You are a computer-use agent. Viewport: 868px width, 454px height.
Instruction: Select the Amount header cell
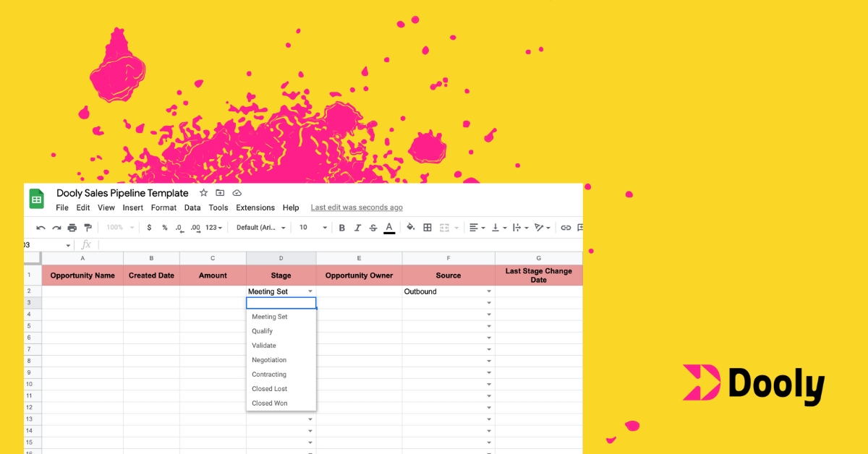(213, 275)
